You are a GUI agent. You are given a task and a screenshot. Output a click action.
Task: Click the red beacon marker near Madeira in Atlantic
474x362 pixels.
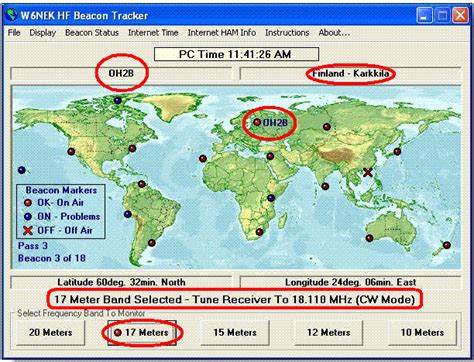click(203, 159)
